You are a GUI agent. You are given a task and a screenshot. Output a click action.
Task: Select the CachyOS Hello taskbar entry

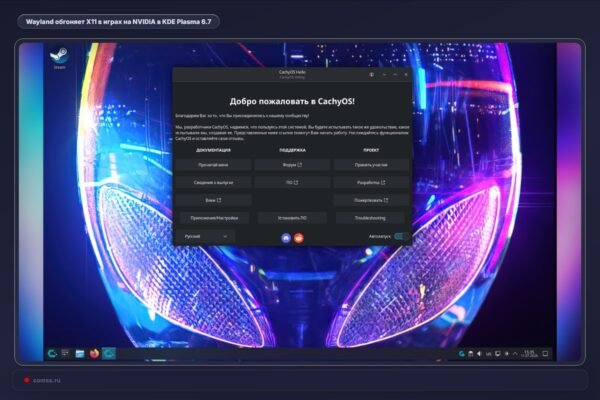[109, 354]
